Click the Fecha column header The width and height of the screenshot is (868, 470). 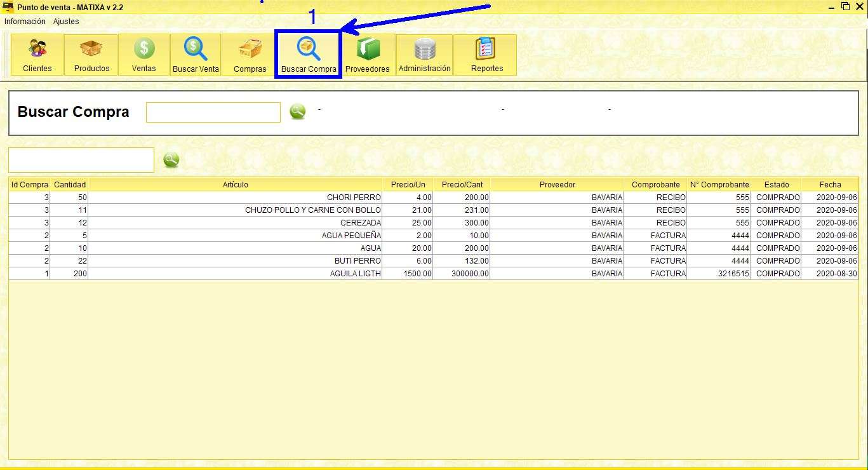coord(831,184)
